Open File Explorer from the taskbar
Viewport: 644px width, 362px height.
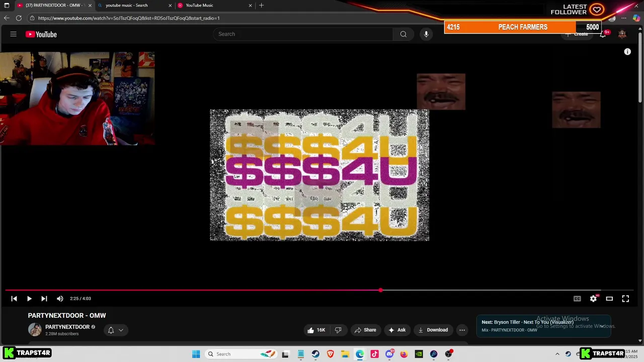(345, 354)
